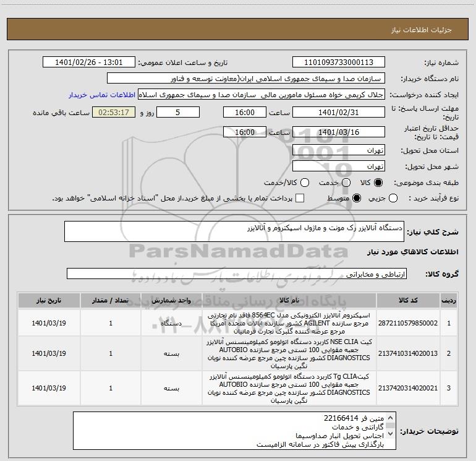Select product code 2137420314020021
The height and width of the screenshot is (461, 476).
408,388
